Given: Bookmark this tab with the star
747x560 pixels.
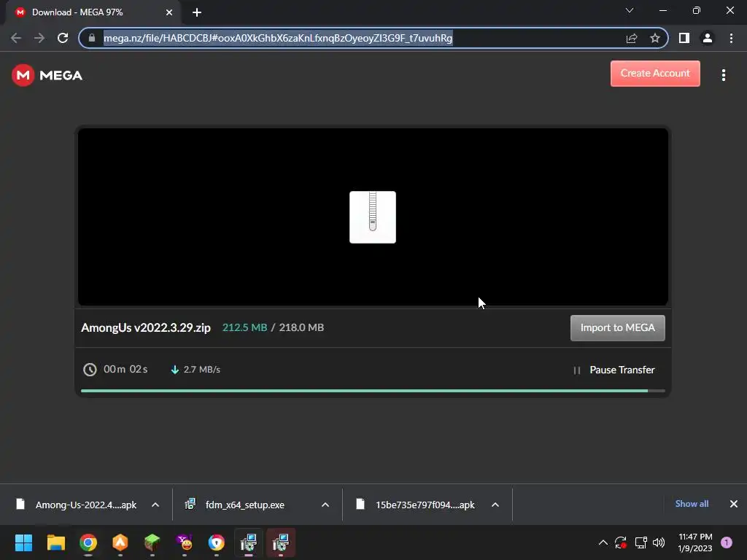Looking at the screenshot, I should pyautogui.click(x=655, y=38).
